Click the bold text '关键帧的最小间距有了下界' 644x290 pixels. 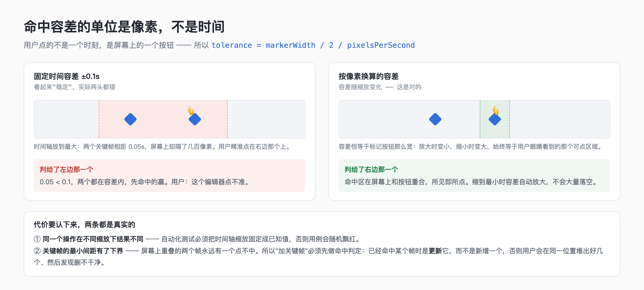pos(83,251)
